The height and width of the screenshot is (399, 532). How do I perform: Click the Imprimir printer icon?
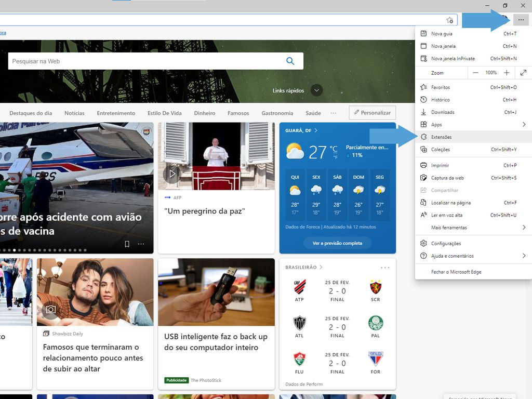click(423, 165)
